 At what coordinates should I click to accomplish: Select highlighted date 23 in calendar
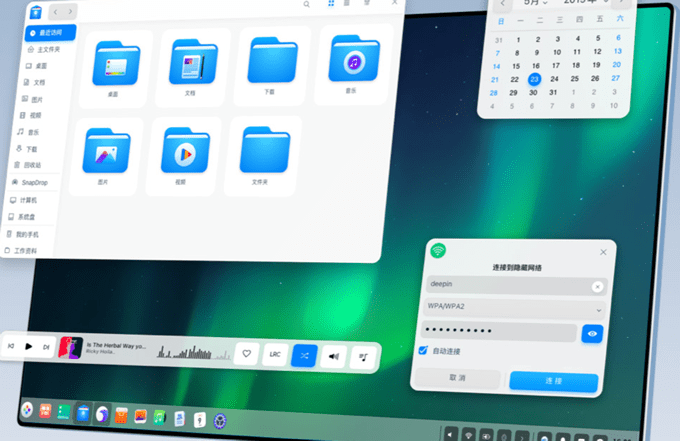coord(534,79)
